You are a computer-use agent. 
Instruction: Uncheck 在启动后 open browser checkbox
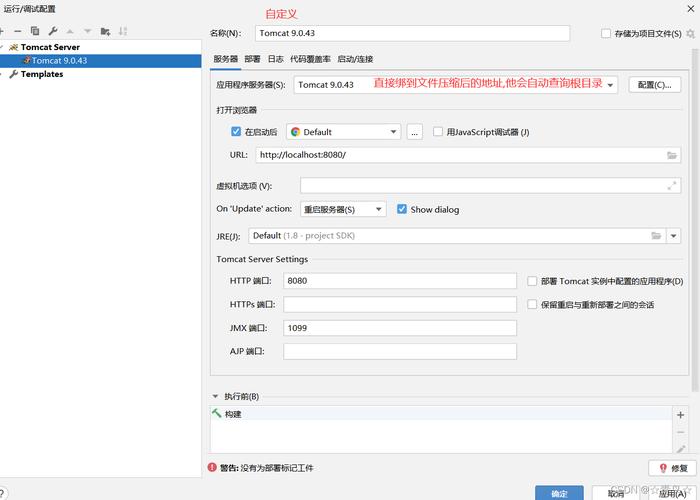click(x=236, y=132)
